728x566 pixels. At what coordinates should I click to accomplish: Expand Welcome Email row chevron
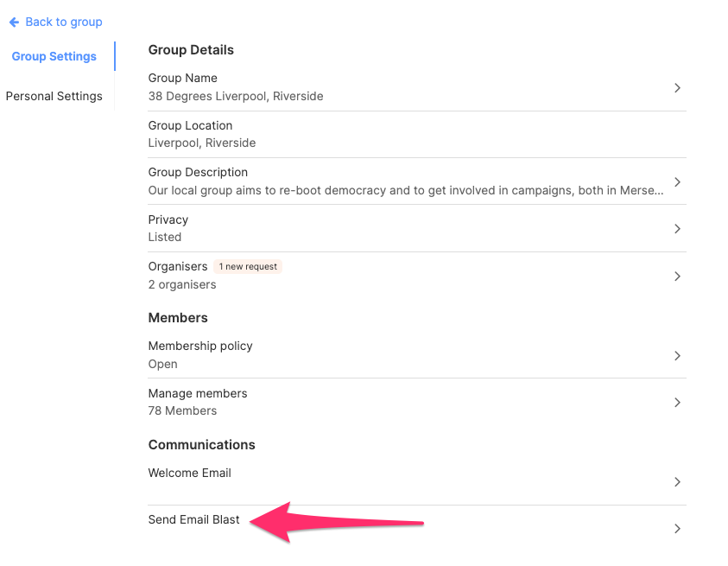677,482
